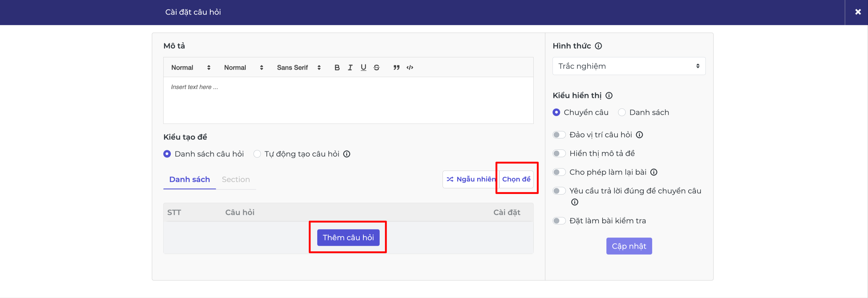The height and width of the screenshot is (298, 868).
Task: Click info icon beside Tự động tạo câu hỏi
Action: click(x=346, y=154)
